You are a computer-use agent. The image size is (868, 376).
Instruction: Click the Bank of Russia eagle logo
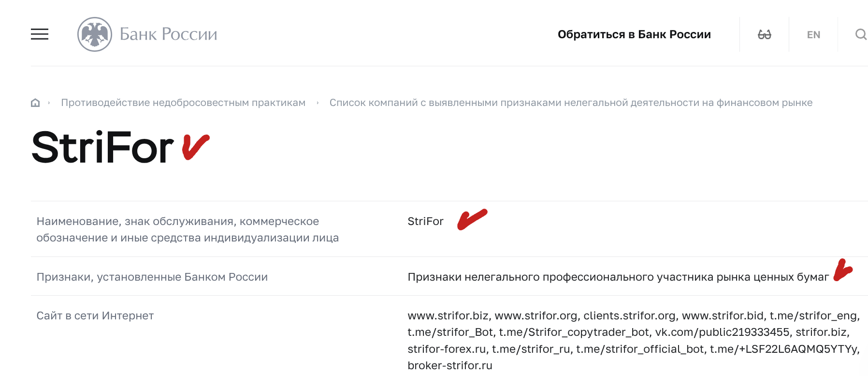95,34
